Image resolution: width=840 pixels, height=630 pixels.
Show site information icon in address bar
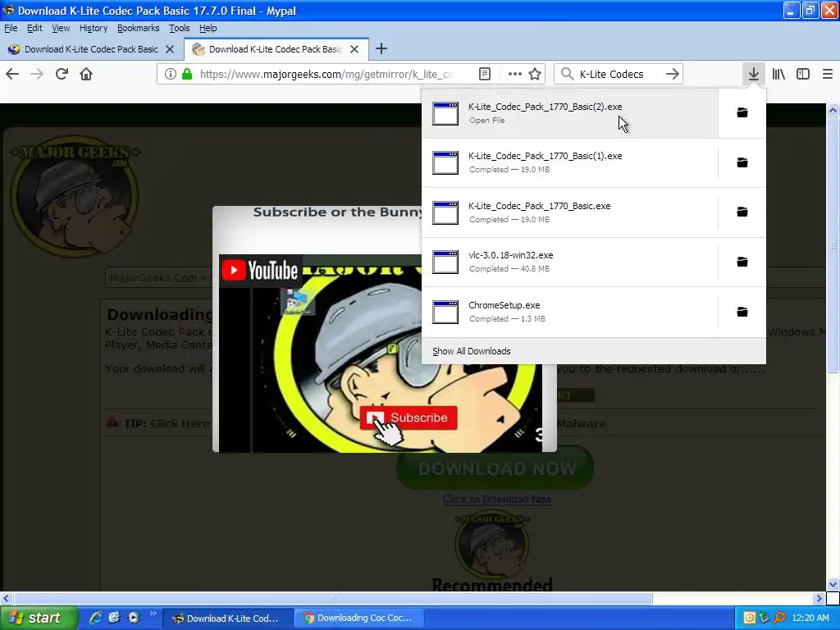point(171,74)
